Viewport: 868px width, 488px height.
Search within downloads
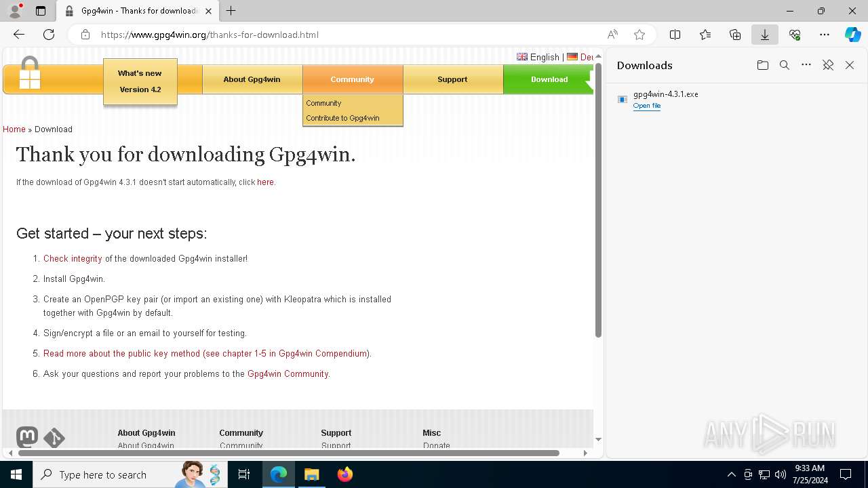point(785,65)
